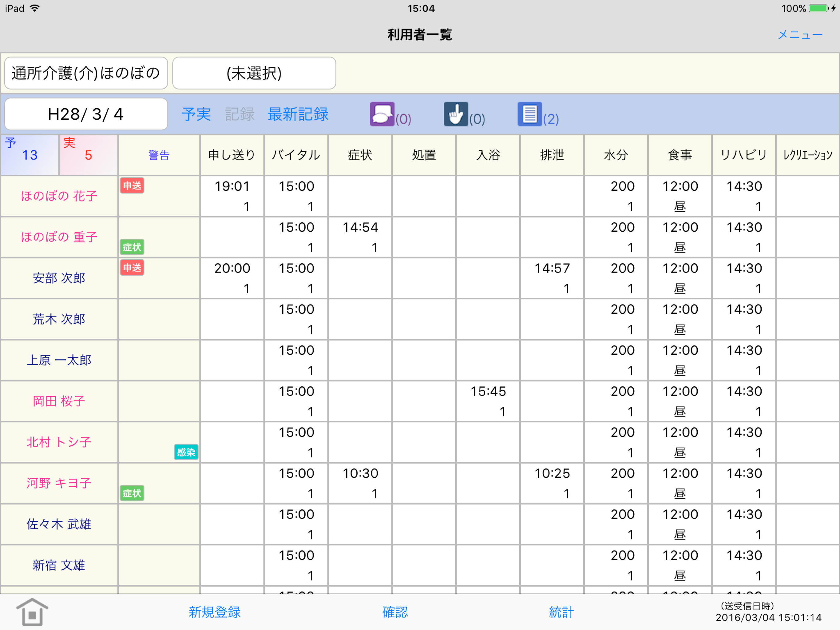Image resolution: width=840 pixels, height=630 pixels.
Task: Select user 北村 トシ子
Action: 59,442
